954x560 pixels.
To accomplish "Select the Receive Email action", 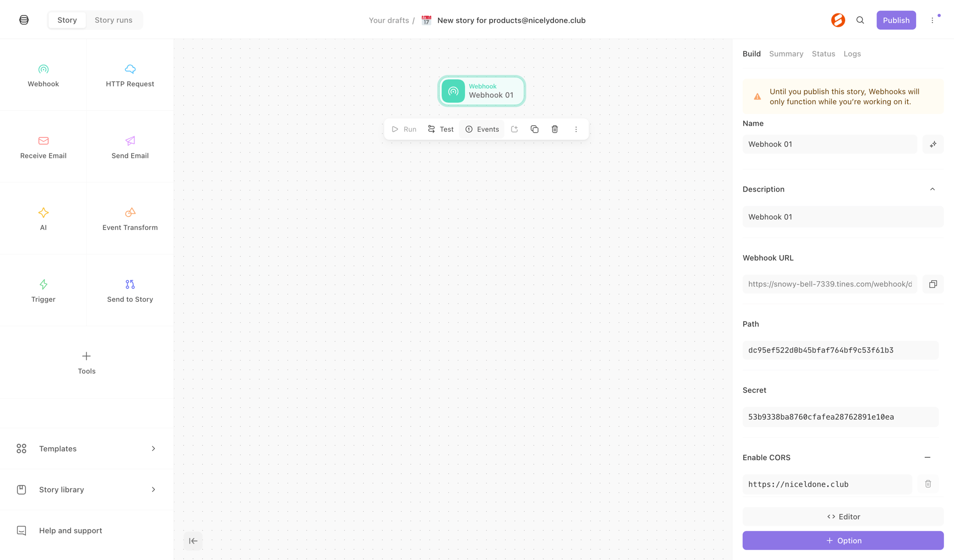I will coord(43,147).
